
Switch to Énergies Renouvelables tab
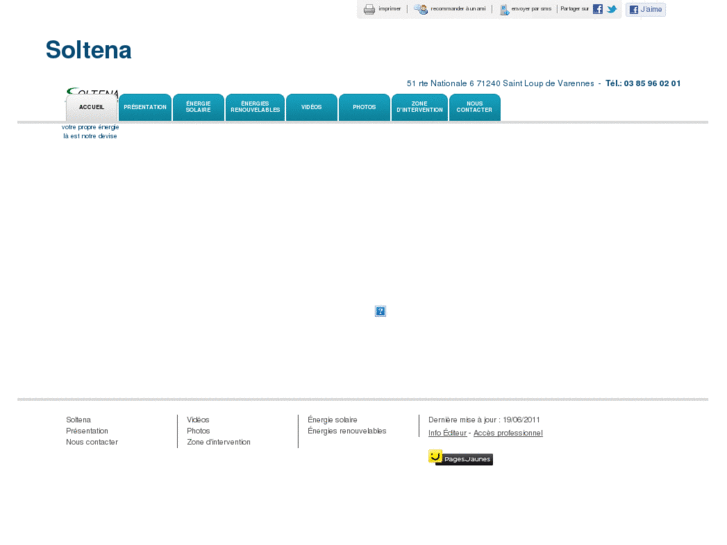[x=255, y=107]
